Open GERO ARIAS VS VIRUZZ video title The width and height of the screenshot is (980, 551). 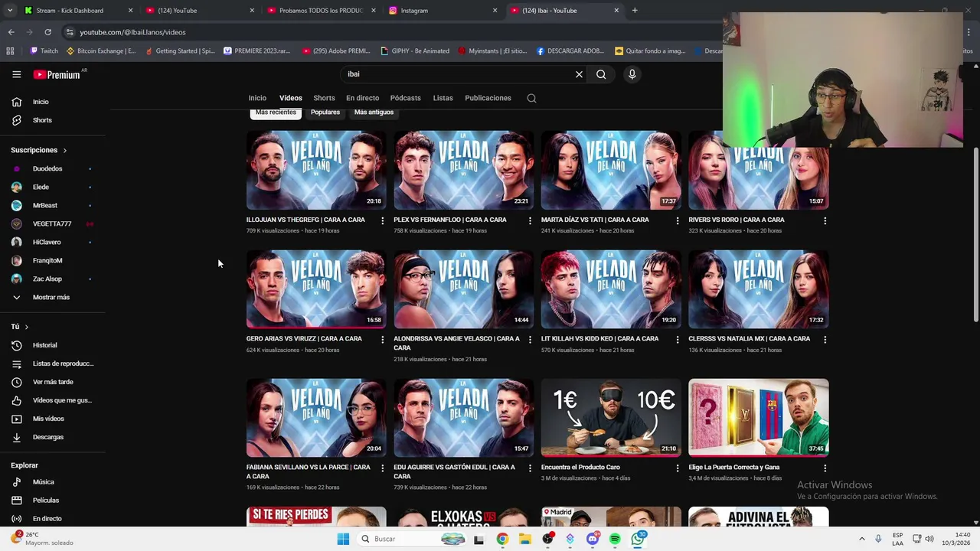tap(304, 339)
